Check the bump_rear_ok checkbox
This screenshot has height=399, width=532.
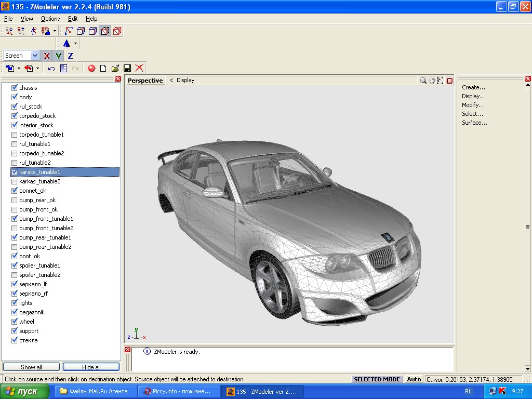[14, 200]
